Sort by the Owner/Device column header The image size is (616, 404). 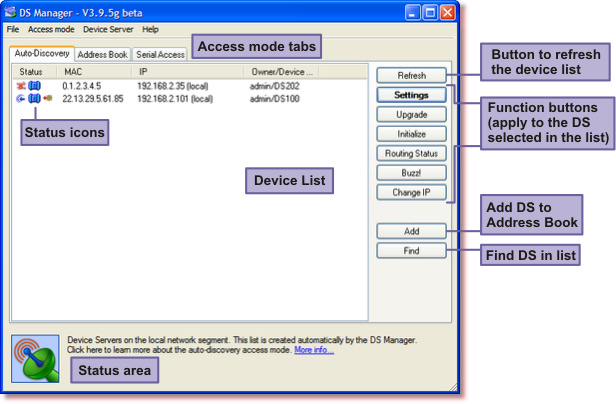[282, 72]
